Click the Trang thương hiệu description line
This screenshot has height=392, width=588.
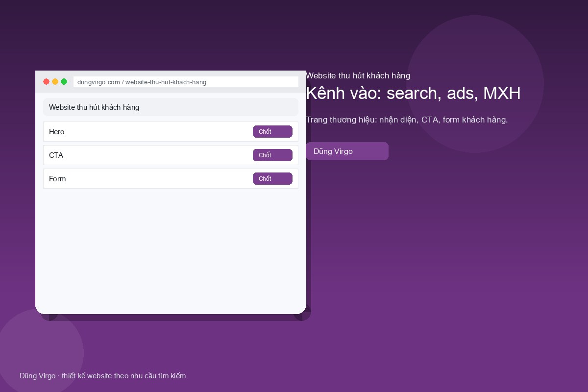(x=407, y=120)
